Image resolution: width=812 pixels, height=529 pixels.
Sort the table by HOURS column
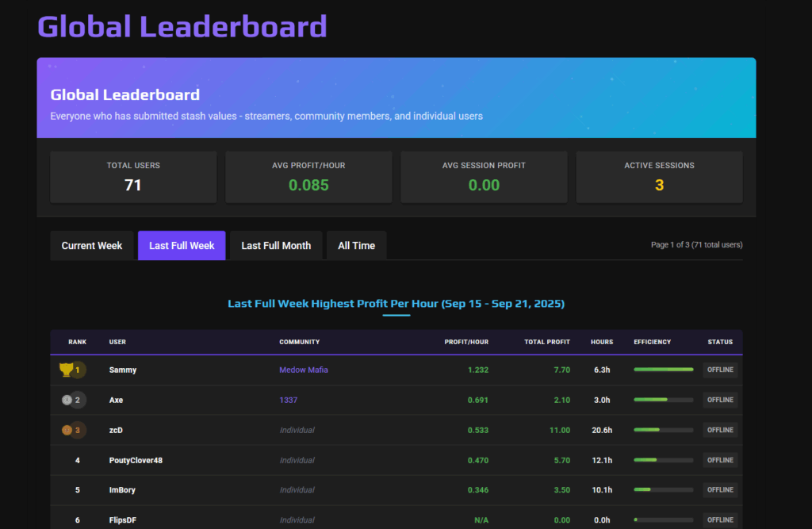602,342
